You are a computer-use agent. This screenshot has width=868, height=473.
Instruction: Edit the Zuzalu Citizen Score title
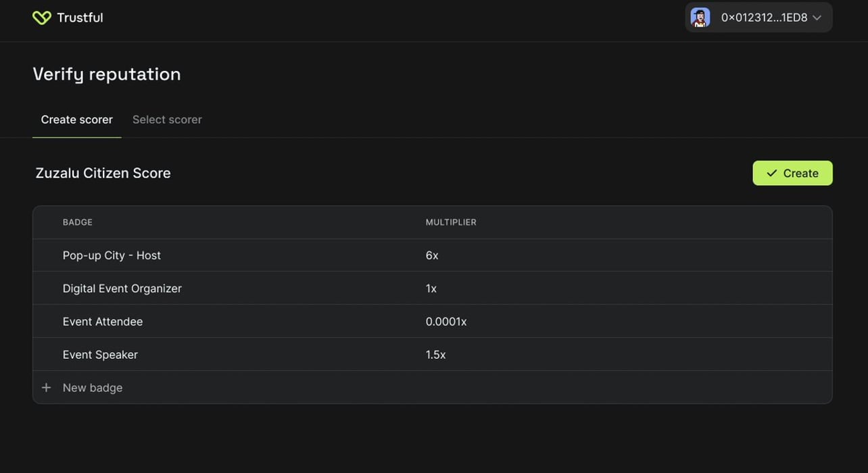tap(103, 173)
